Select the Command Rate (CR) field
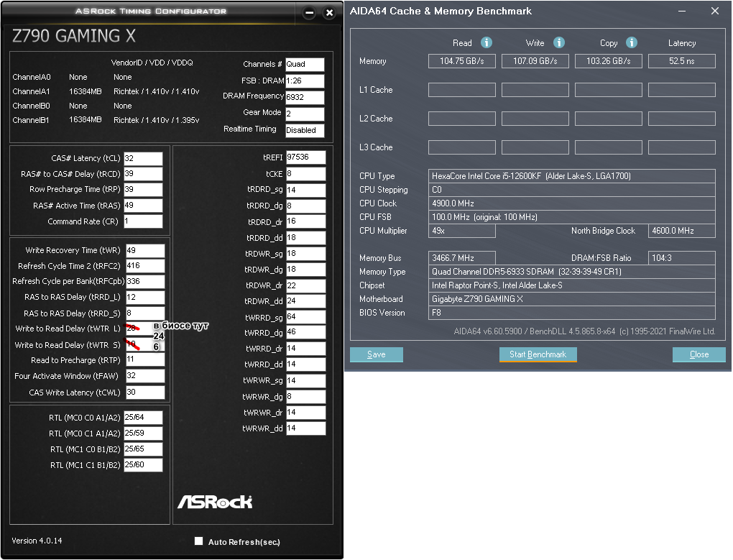 (x=143, y=221)
